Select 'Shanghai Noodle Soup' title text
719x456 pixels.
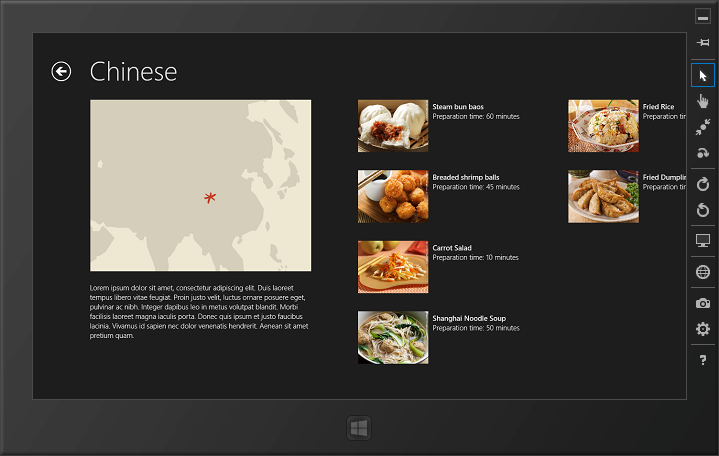click(469, 318)
